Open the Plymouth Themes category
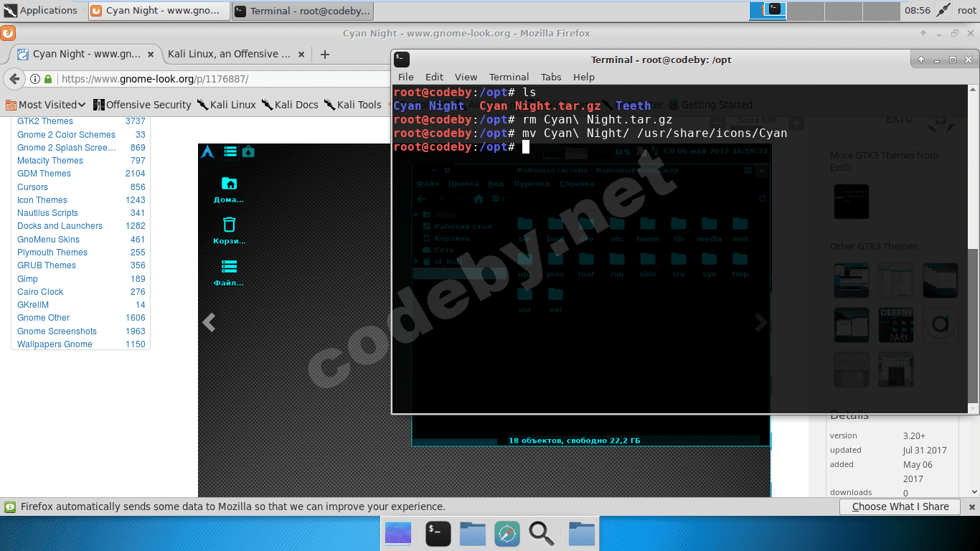This screenshot has width=980, height=551. [52, 253]
